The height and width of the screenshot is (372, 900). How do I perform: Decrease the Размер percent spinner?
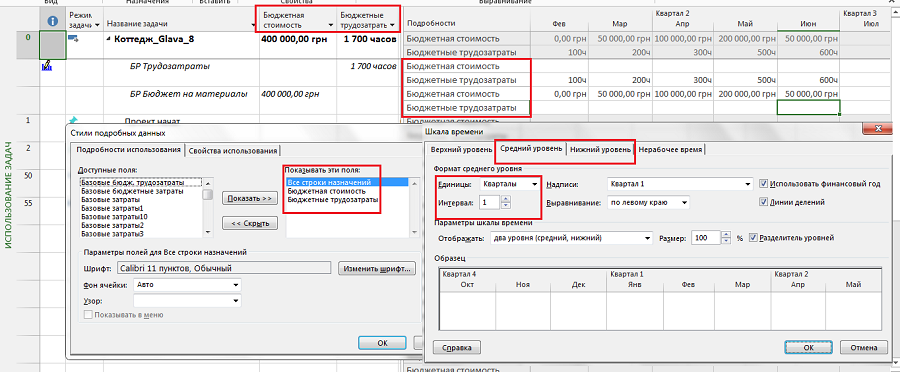point(727,241)
